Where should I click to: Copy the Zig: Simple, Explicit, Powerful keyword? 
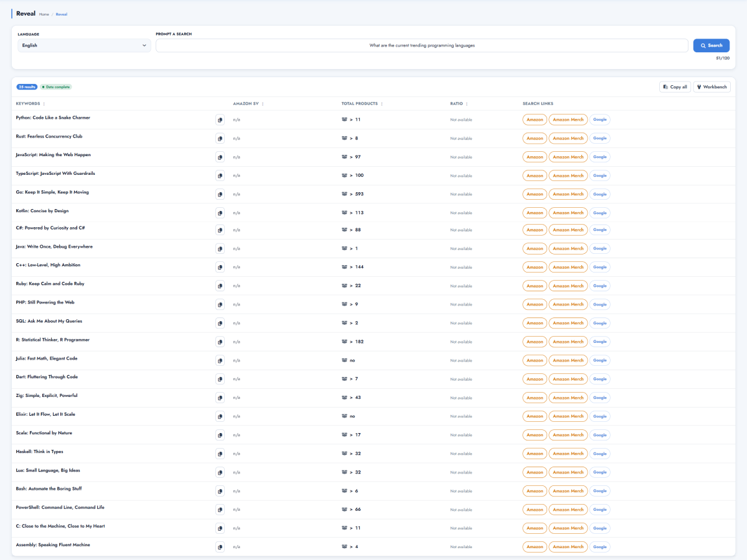(x=220, y=398)
